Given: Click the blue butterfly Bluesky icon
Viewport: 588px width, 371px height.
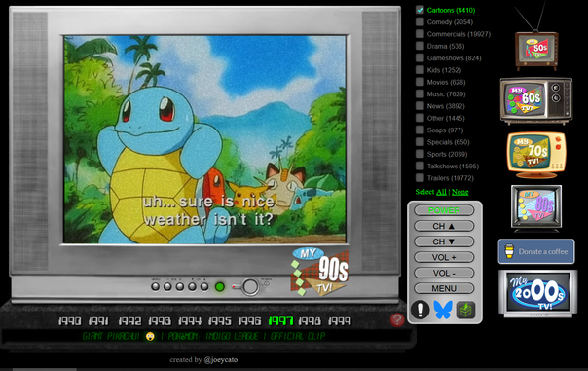Looking at the screenshot, I should tap(443, 310).
